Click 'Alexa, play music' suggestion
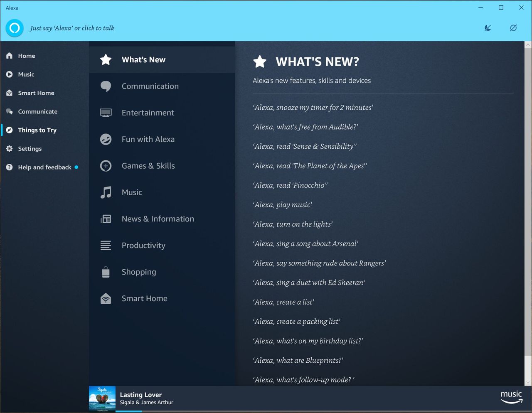The image size is (532, 413). point(283,205)
